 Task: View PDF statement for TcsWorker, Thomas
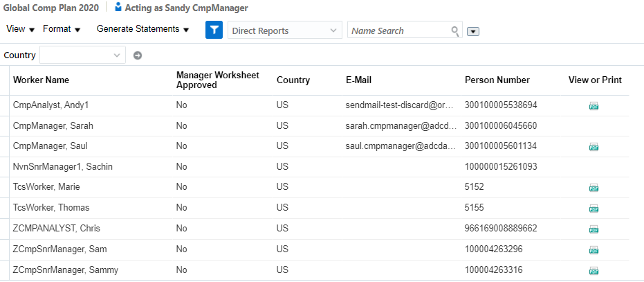coord(594,208)
